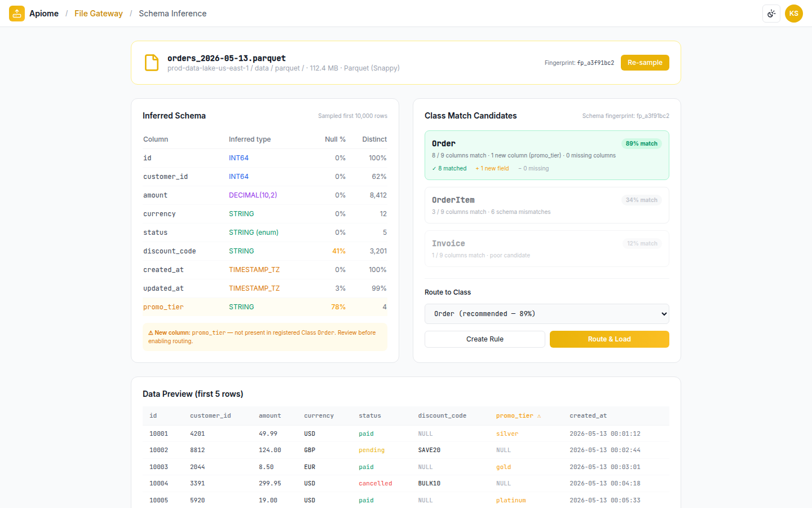The height and width of the screenshot is (508, 812).
Task: Click the Apiome logo icon
Action: pos(17,14)
